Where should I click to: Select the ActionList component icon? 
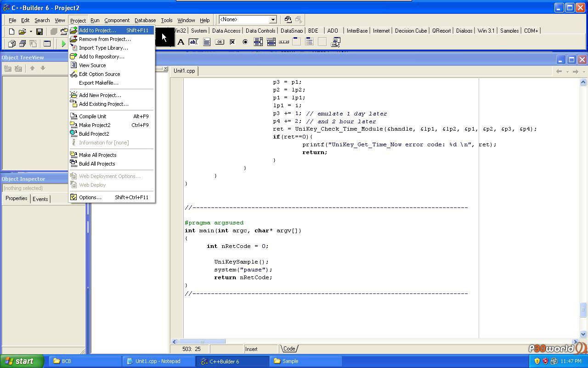336,42
